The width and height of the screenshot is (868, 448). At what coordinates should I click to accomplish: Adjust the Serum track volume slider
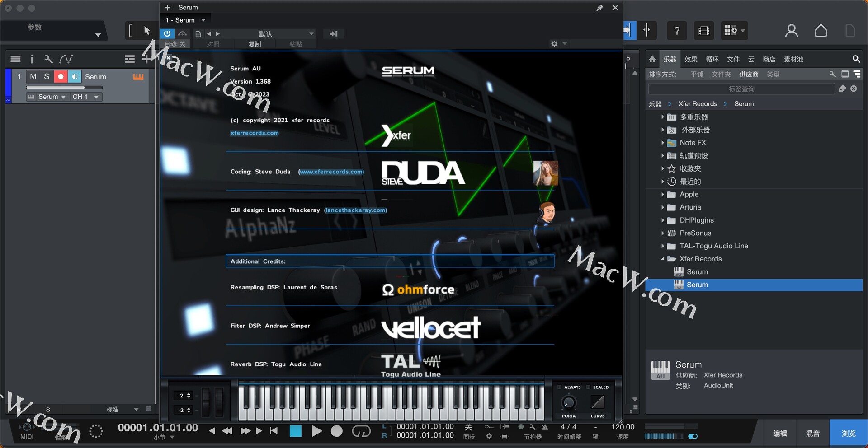(x=65, y=87)
